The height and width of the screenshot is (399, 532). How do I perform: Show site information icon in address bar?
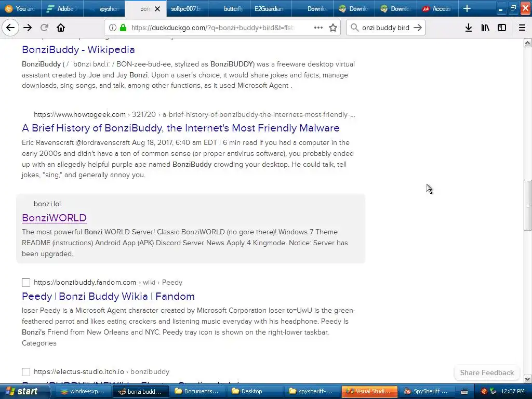pos(113,28)
